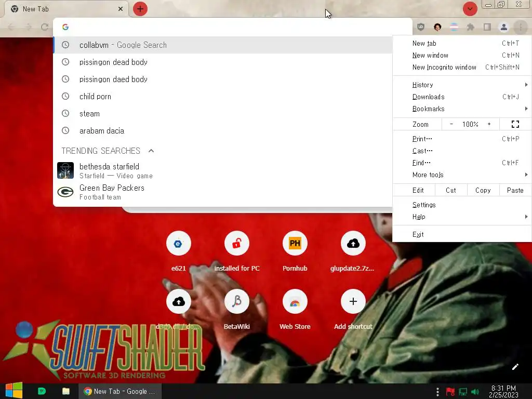Click the Starfield game thumbnail
Screen dimensions: 532x399
click(65, 170)
